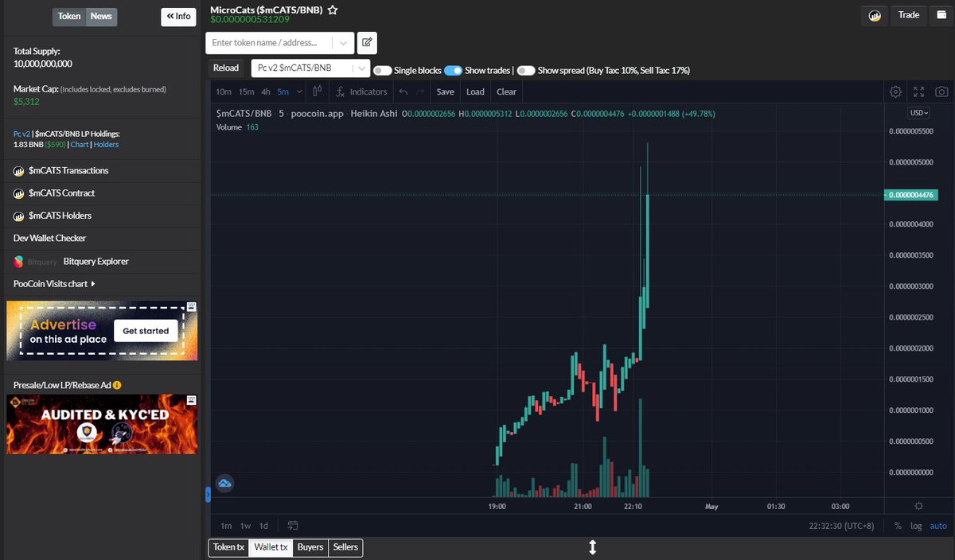The width and height of the screenshot is (955, 560).
Task: Open the PooCoin chart icon button next to Trade
Action: click(x=875, y=15)
